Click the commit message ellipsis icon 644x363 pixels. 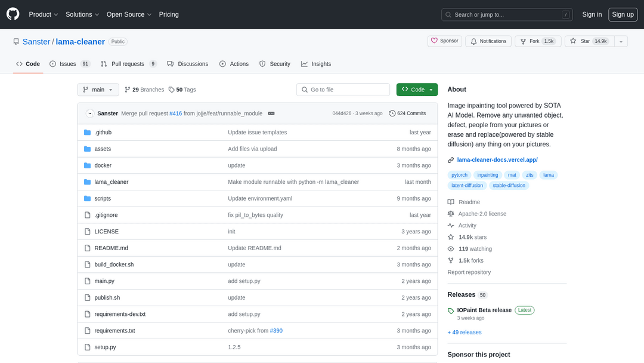click(271, 113)
